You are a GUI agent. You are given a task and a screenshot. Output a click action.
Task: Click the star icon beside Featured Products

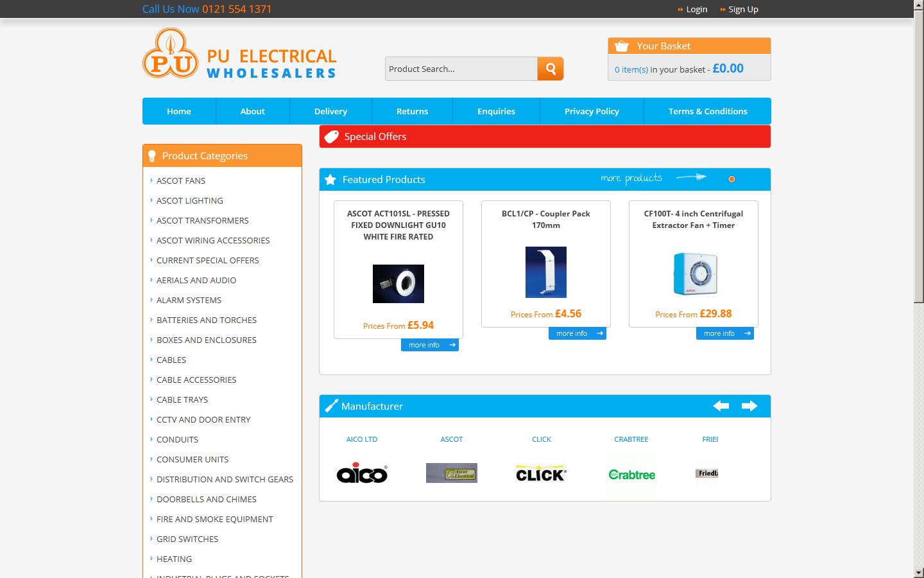click(x=330, y=179)
